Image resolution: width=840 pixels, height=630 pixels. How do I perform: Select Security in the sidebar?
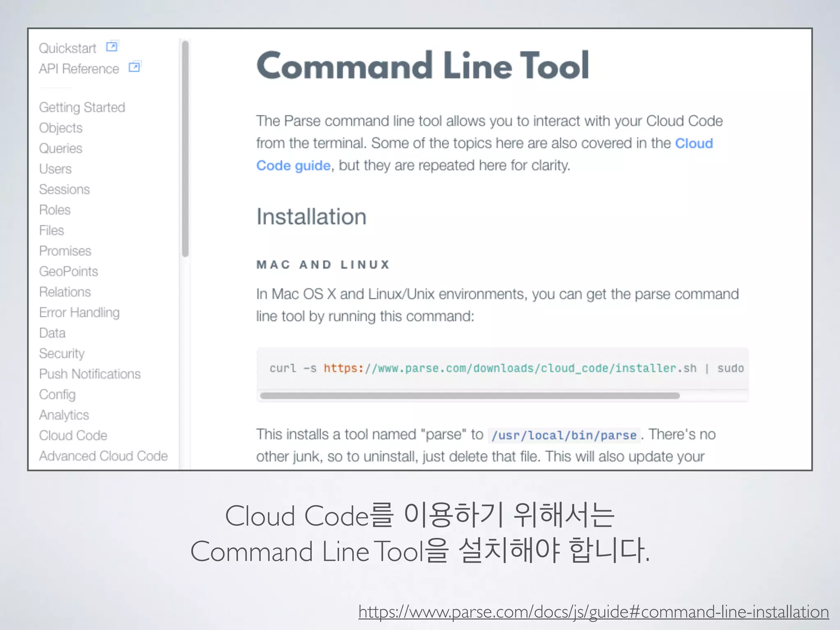[62, 354]
